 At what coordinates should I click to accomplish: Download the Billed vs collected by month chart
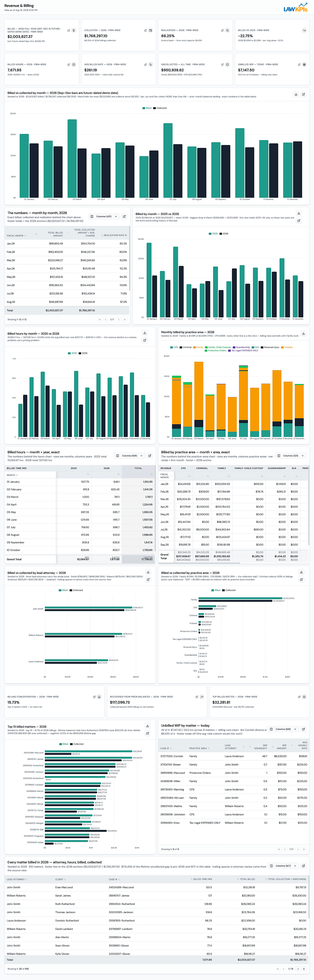pos(296,94)
